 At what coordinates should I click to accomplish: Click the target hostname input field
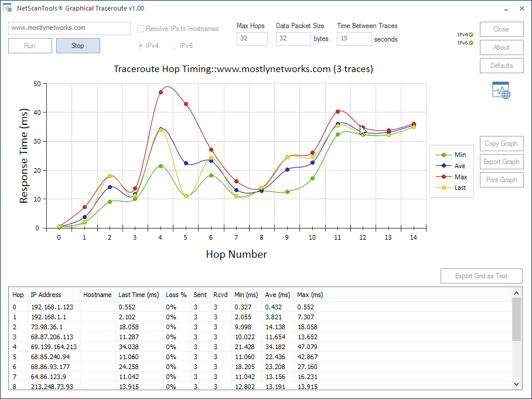(69, 28)
